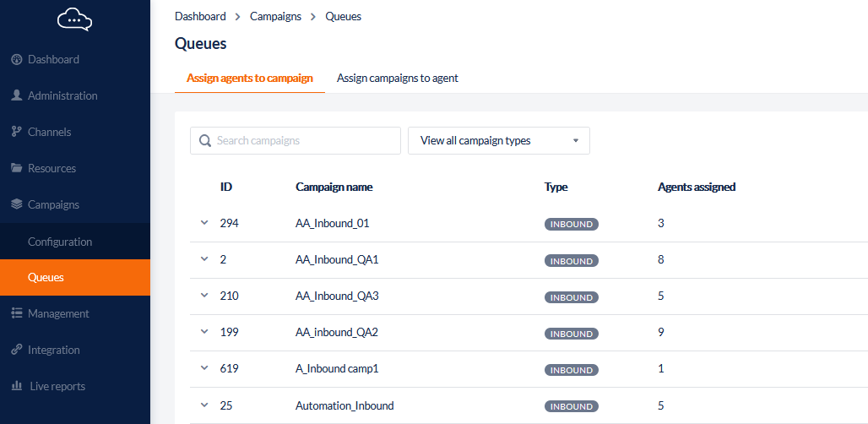Click the cloud chat logo icon
This screenshot has height=424, width=868.
tap(74, 19)
